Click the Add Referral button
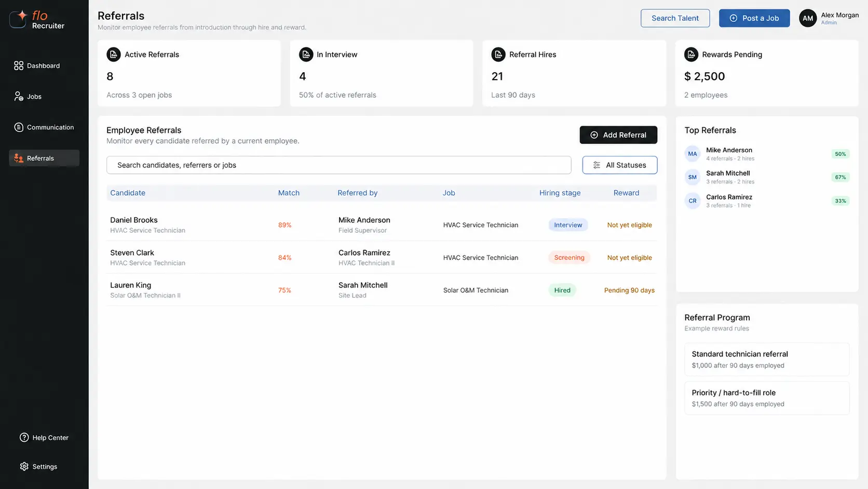This screenshot has height=489, width=868. coord(618,135)
